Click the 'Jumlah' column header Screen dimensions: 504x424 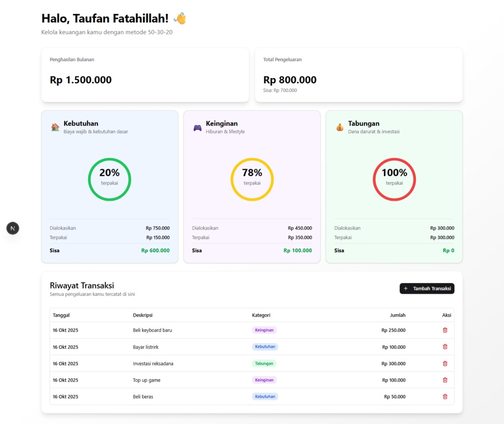[x=398, y=315]
